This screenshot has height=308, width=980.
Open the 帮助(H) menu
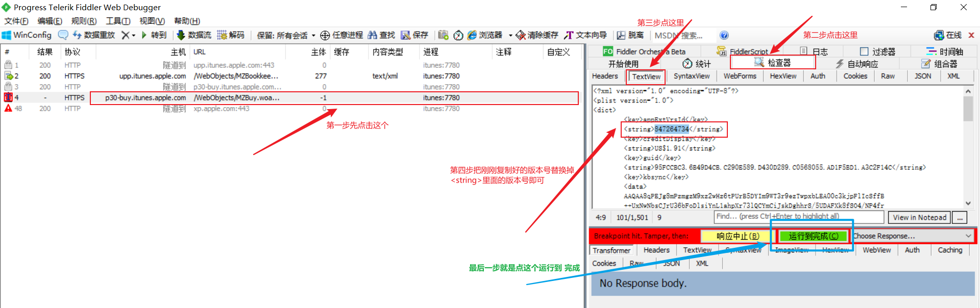(x=187, y=21)
